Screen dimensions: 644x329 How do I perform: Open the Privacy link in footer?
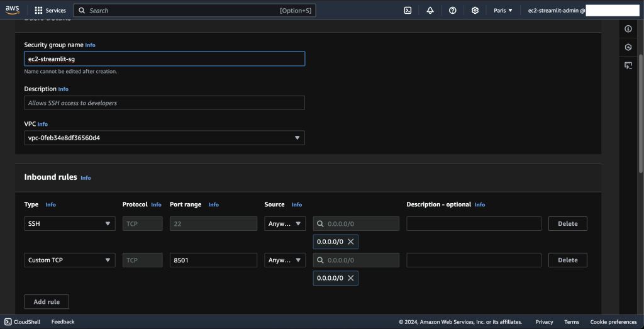[x=544, y=322]
